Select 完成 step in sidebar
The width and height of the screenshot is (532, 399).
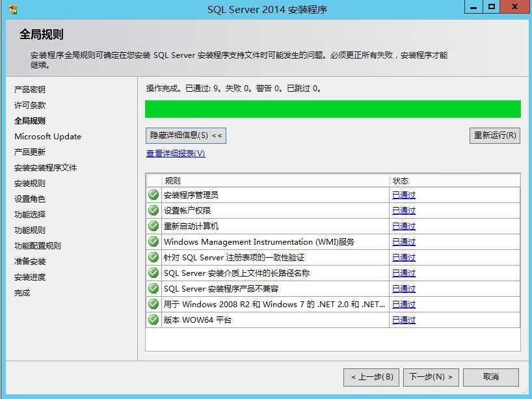[22, 293]
